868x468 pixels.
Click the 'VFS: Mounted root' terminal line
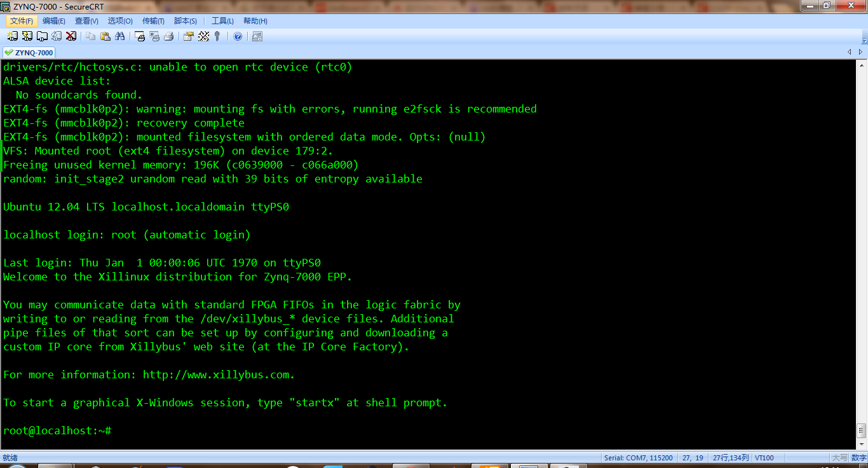pyautogui.click(x=168, y=151)
